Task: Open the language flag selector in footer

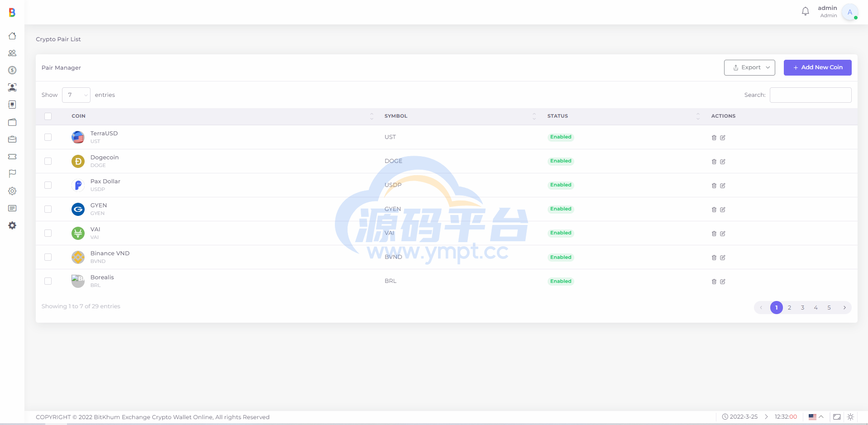Action: (x=816, y=417)
